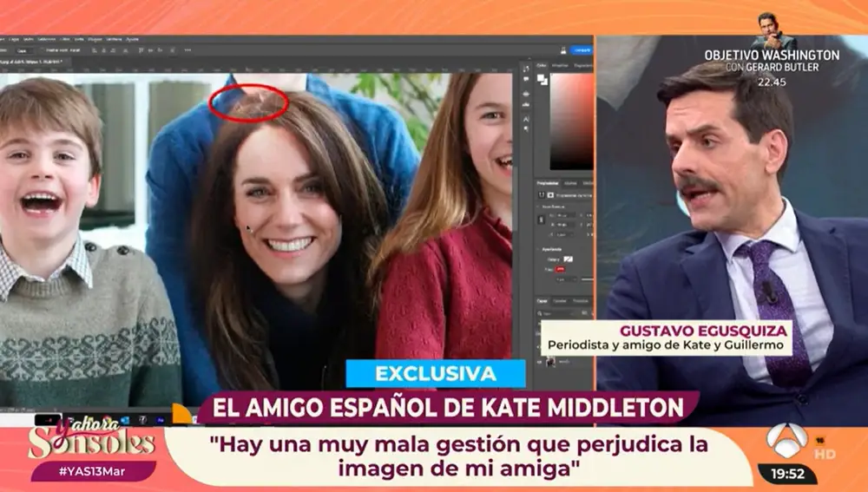Image resolution: width=868 pixels, height=492 pixels.
Task: Click the topmost collapsed panel dock icon
Action: pyautogui.click(x=526, y=69)
